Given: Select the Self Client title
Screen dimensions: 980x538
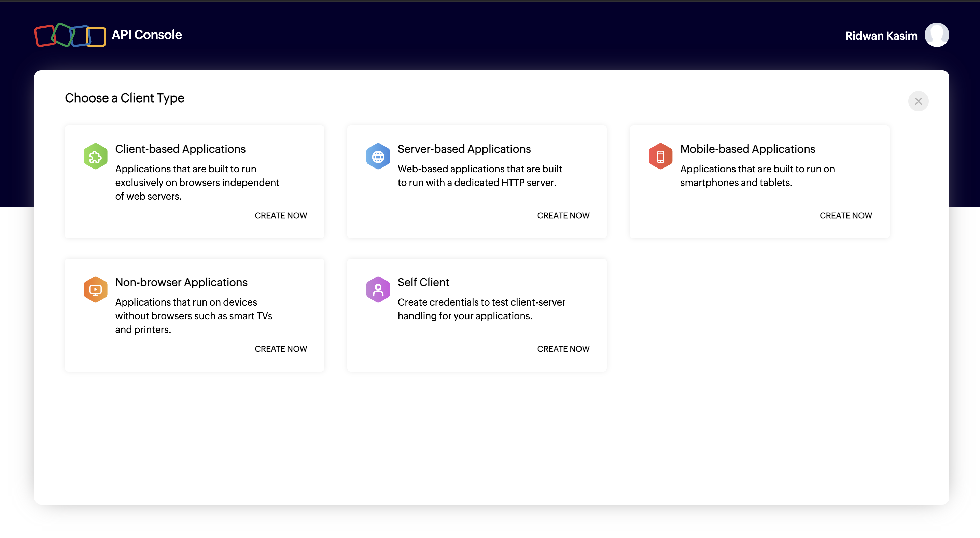Looking at the screenshot, I should coord(423,282).
